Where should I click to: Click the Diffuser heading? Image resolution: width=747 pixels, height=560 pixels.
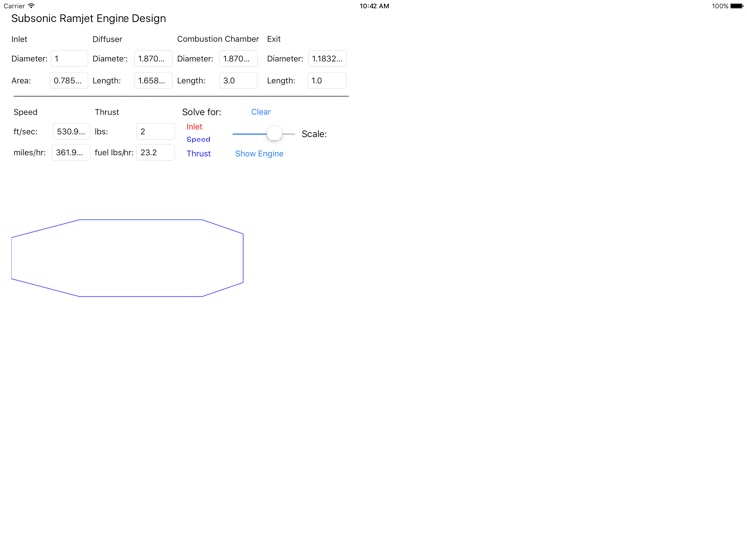(107, 39)
